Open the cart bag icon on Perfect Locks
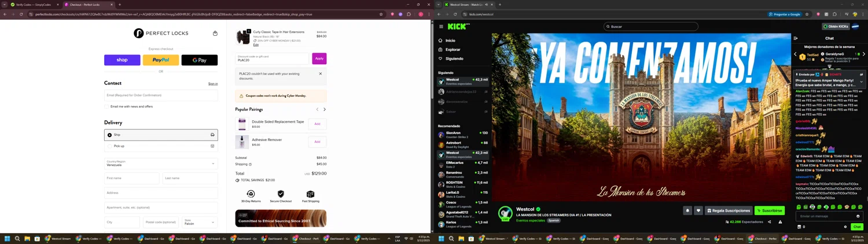This screenshot has width=868, height=244. pos(215,34)
